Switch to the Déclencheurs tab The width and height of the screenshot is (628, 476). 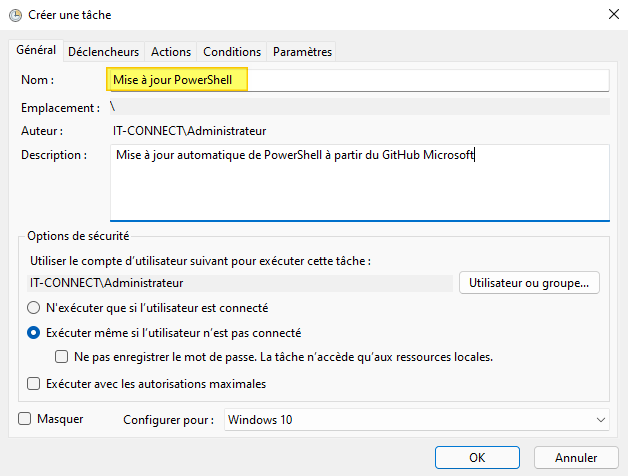105,52
